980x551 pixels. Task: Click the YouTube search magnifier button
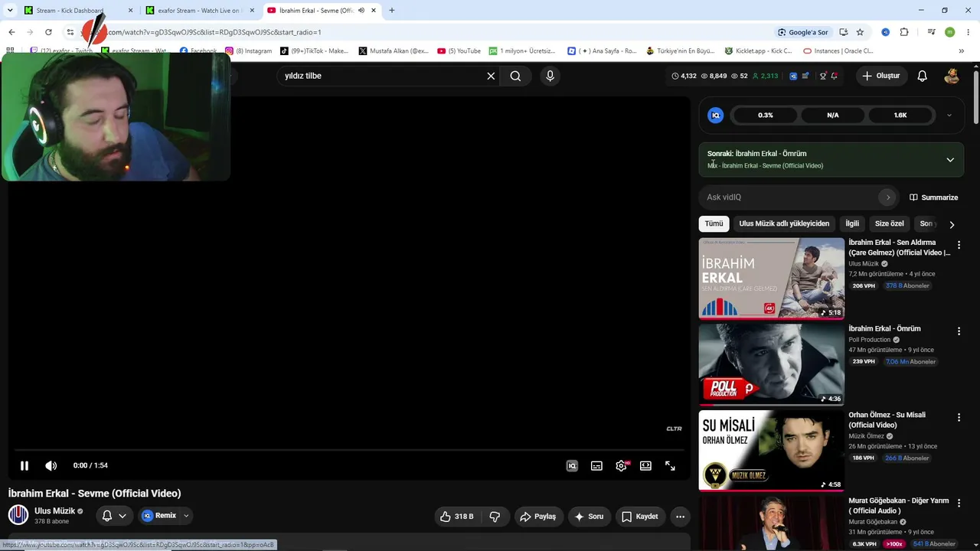(x=515, y=76)
